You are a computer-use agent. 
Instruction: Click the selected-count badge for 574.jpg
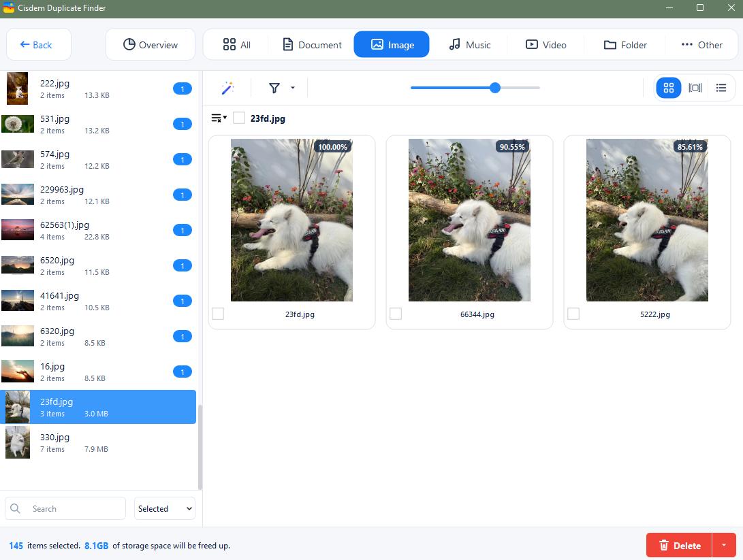click(x=183, y=159)
